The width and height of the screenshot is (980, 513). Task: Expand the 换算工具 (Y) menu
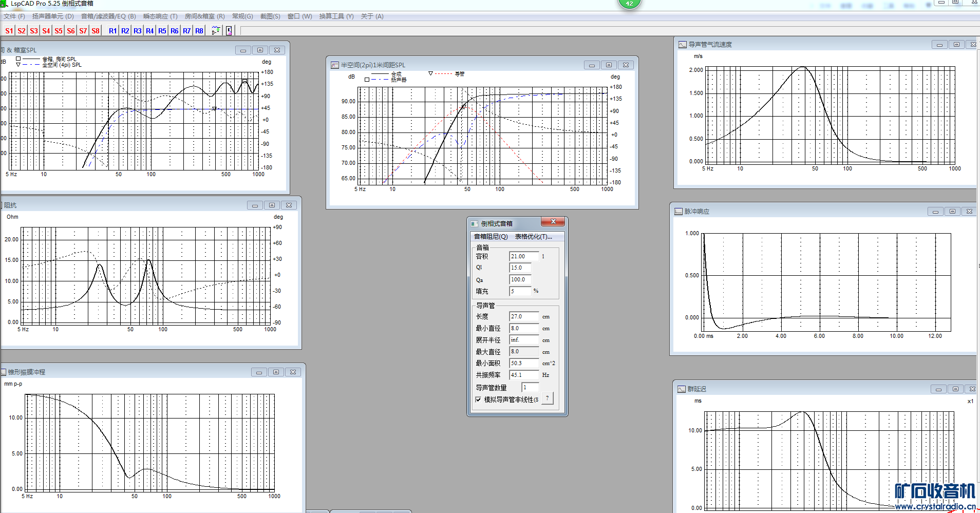coord(336,16)
